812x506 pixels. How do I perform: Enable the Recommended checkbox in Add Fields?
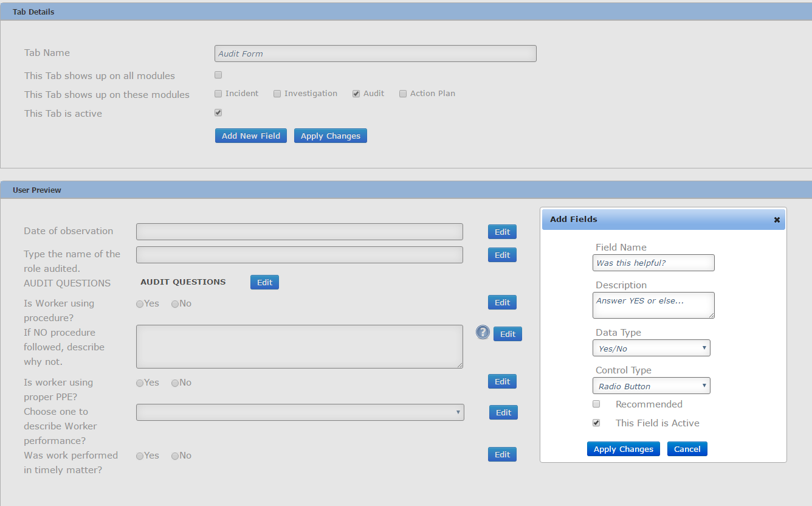[x=596, y=403]
